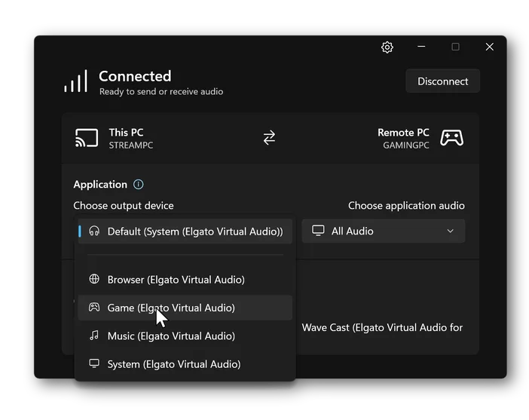Click the signal strength bars icon
Screen dimensions: 529x420
pyautogui.click(x=76, y=81)
